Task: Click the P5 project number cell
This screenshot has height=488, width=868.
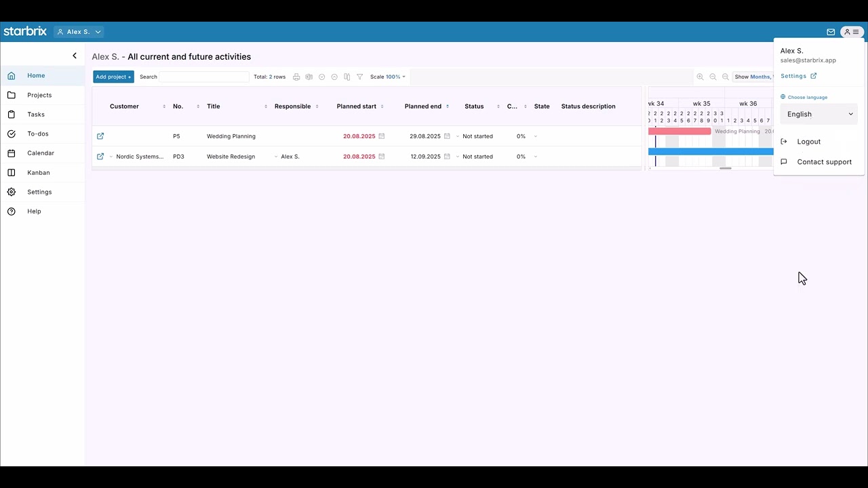Action: [176, 136]
